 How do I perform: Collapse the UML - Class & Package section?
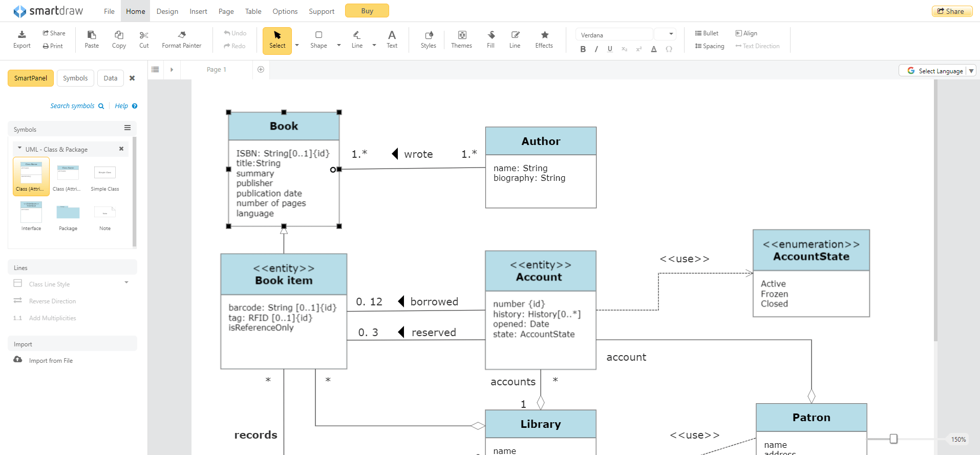click(20, 149)
